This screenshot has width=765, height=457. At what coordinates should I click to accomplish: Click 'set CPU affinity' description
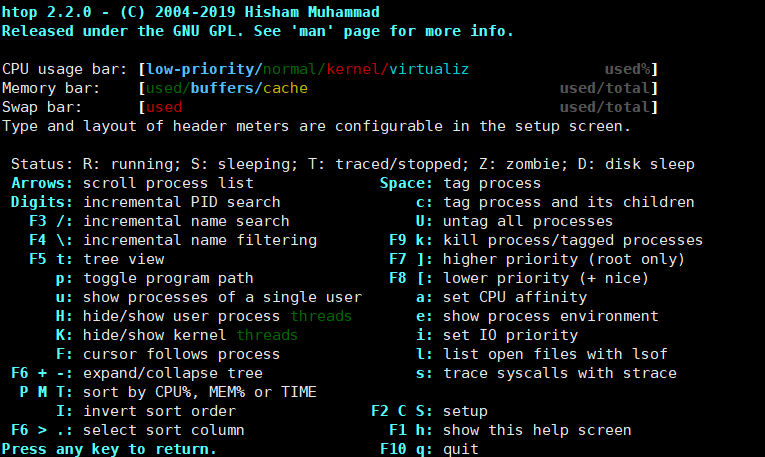point(515,298)
